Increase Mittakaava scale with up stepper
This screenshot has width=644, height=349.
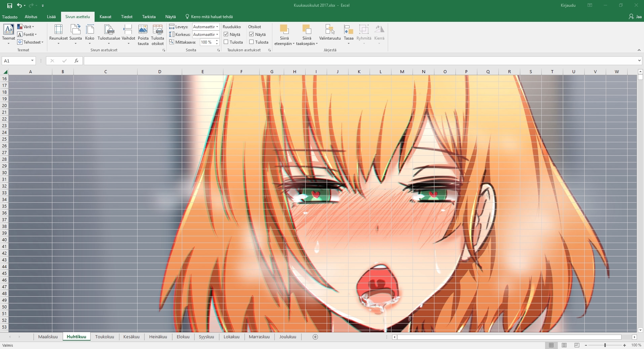(217, 40)
